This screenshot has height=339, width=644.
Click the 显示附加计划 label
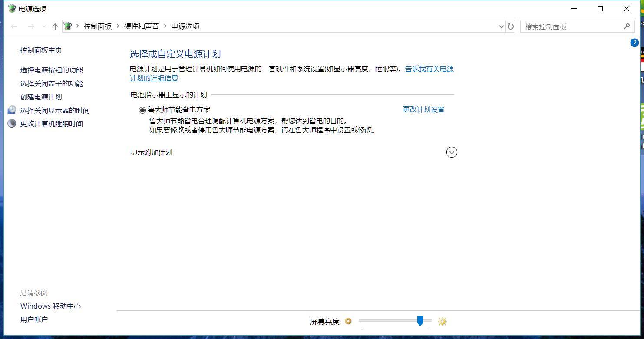click(152, 152)
